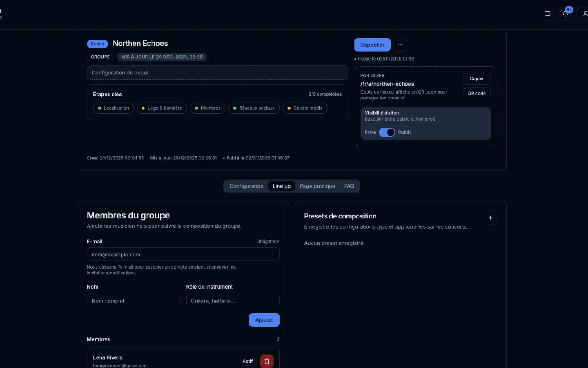Click the E-mail input field
588x368 pixels.
[183, 254]
